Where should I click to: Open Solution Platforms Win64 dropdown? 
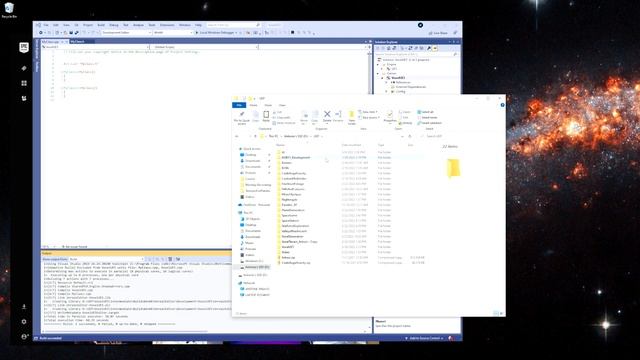(x=173, y=33)
